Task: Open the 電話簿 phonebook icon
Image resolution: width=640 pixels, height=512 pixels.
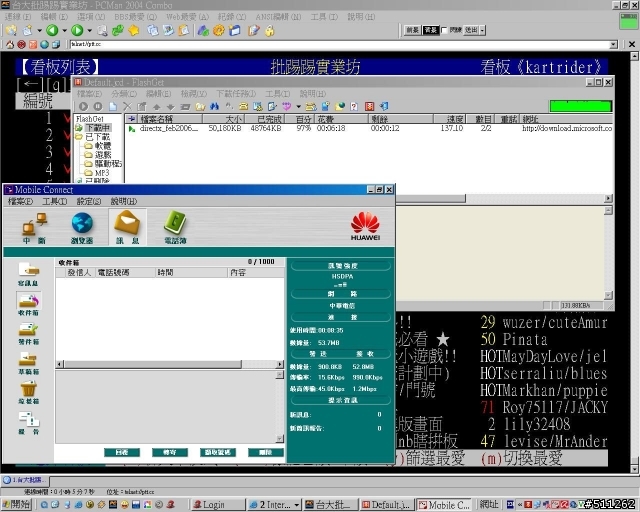Action: point(175,229)
